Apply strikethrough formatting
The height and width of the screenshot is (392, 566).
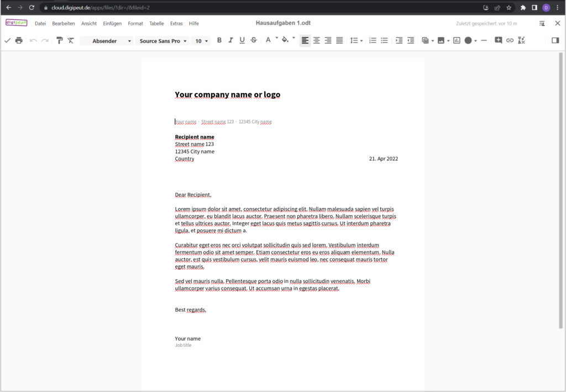pos(254,40)
